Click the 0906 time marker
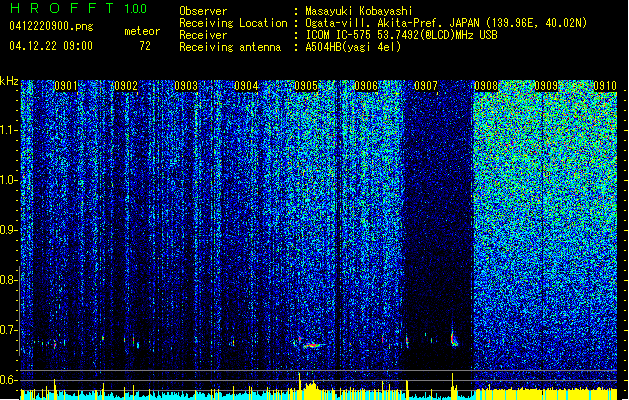 (x=366, y=86)
